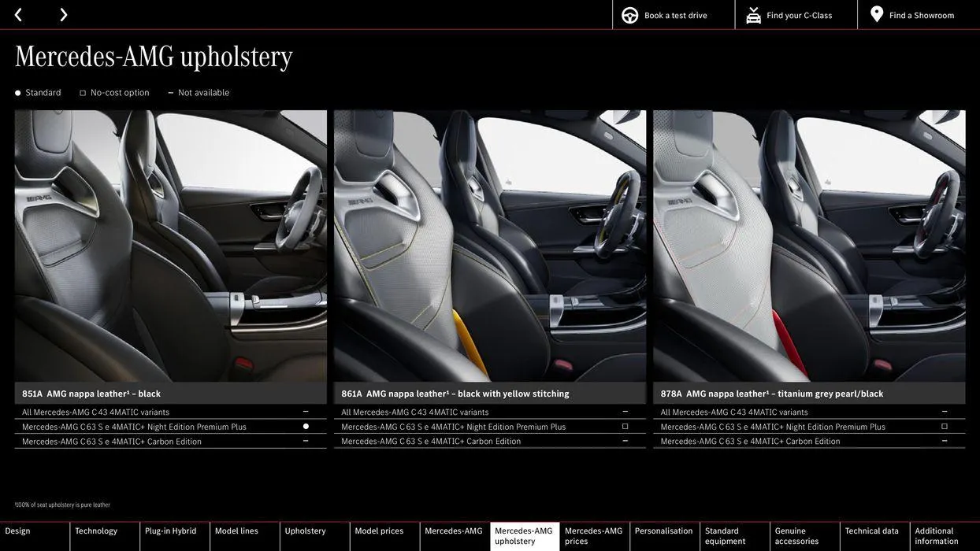Click the previous page arrow
Screen dimensions: 980x551
pos(18,15)
